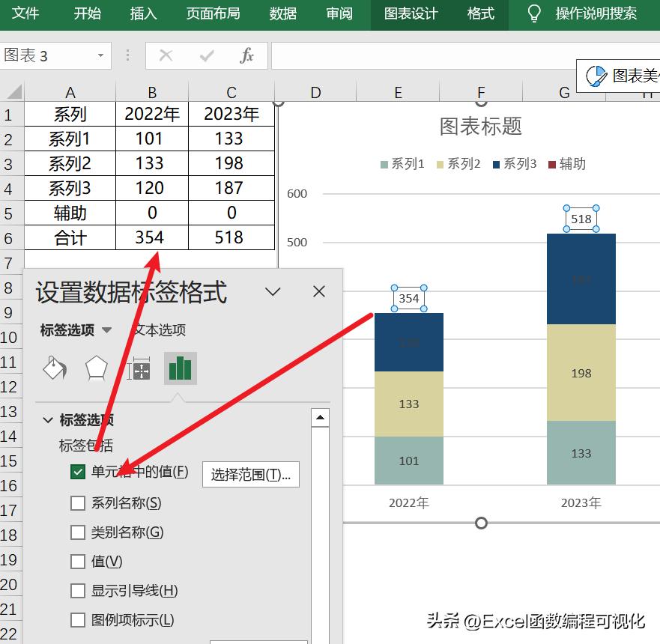Open the 开始 ribbon tab
660x644 pixels.
point(88,13)
